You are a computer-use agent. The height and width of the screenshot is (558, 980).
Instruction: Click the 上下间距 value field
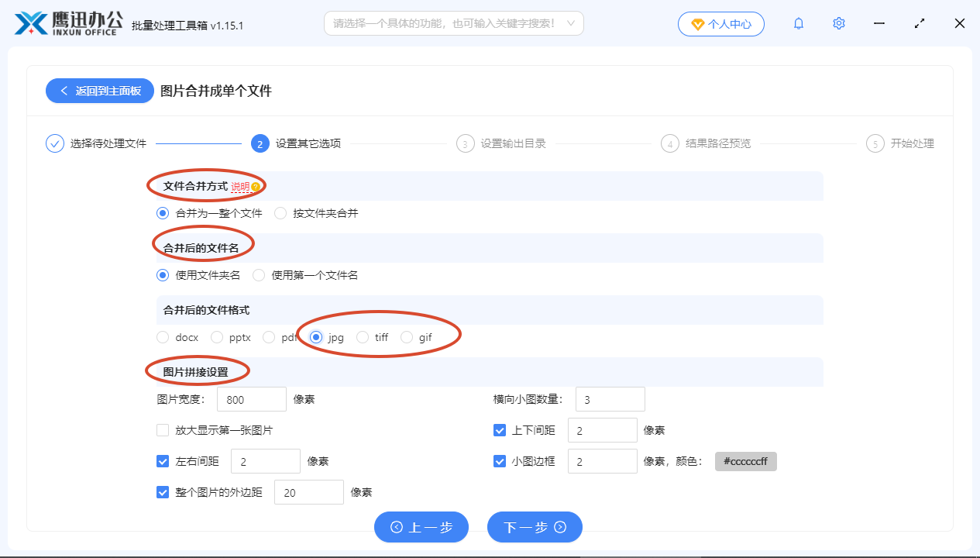[x=603, y=430]
